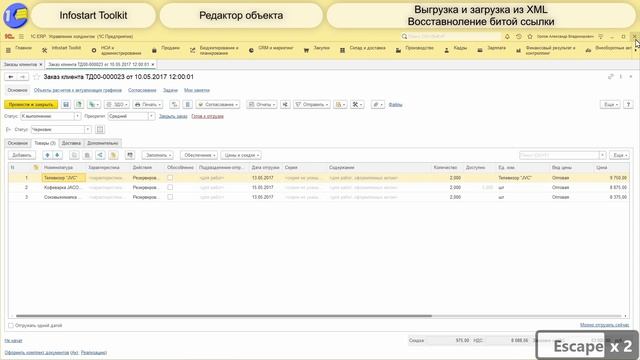Open favorites star icon in title bar
The image size is (640, 360).
pos(530,36)
